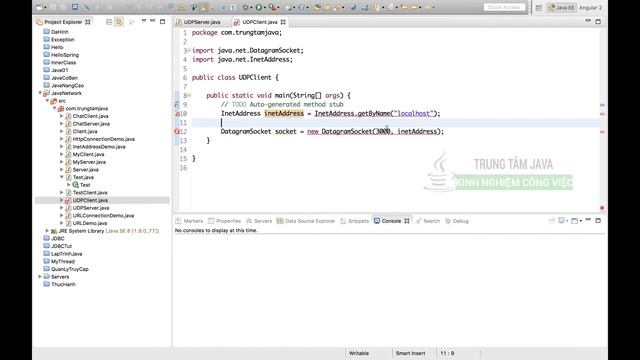Expand the folded imports on line 3
Image resolution: width=640 pixels, height=360 pixels.
[189, 51]
